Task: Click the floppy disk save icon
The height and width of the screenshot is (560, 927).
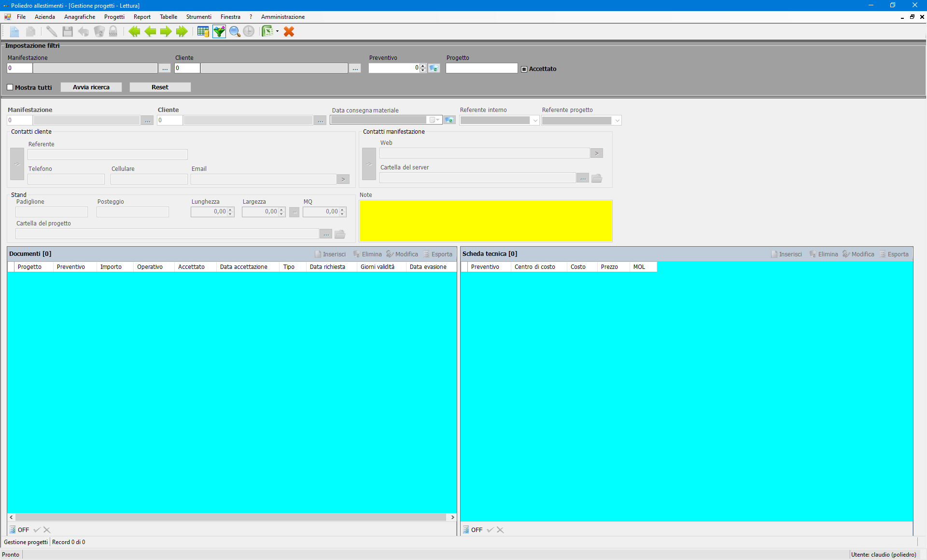Action: pos(68,31)
